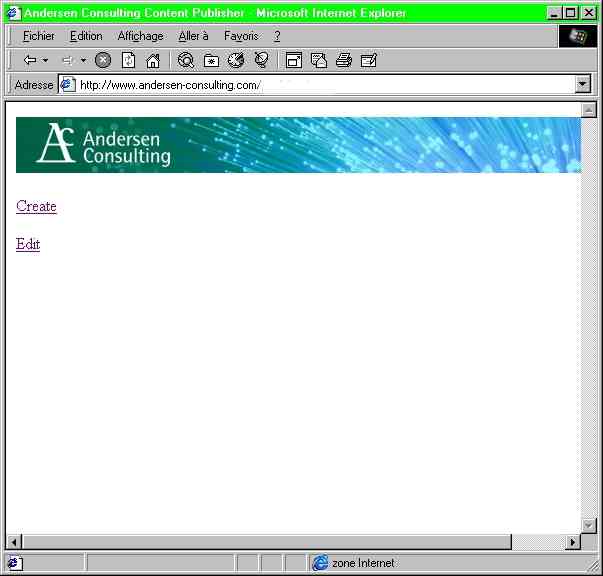Open the Forward history dropdown arrow
Image resolution: width=603 pixels, height=576 pixels.
pyautogui.click(x=83, y=60)
